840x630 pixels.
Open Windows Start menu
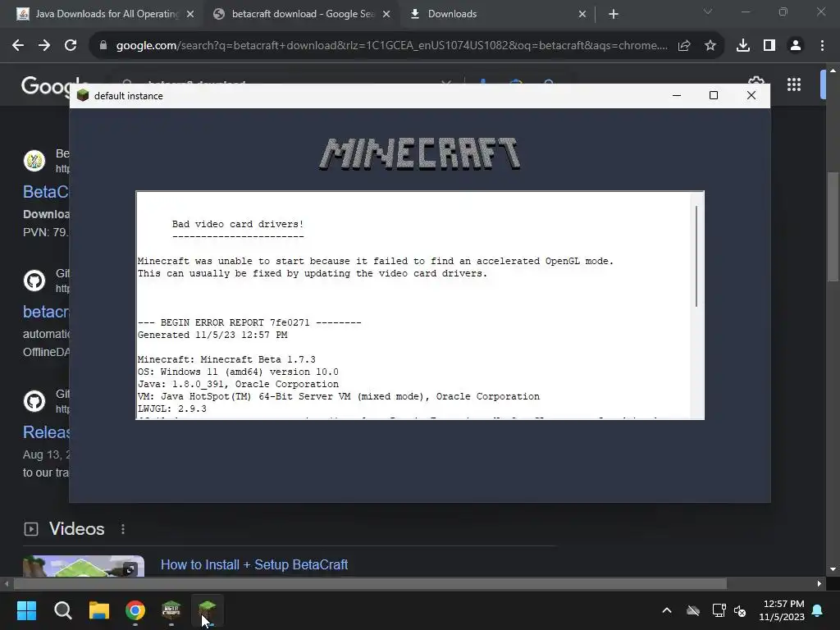27,610
